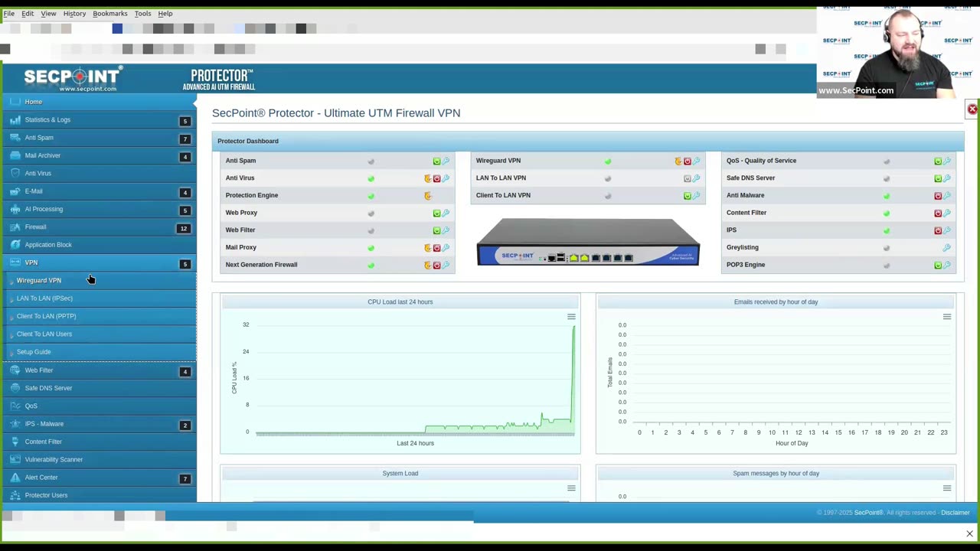Expand Statistics & Logs sidebar menu
The width and height of the screenshot is (980, 551).
tap(98, 120)
